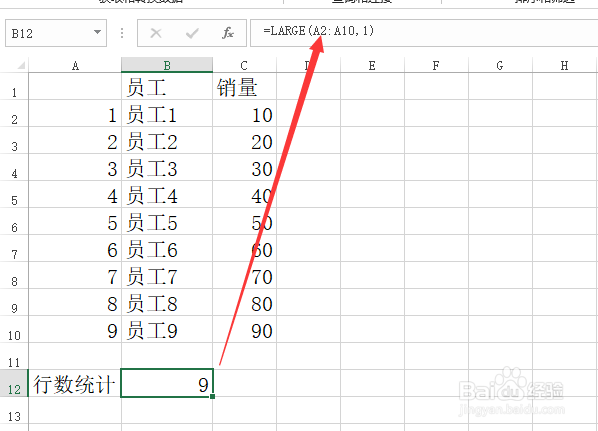The height and width of the screenshot is (431, 598).
Task: Select row 13 header
Action: tap(14, 410)
